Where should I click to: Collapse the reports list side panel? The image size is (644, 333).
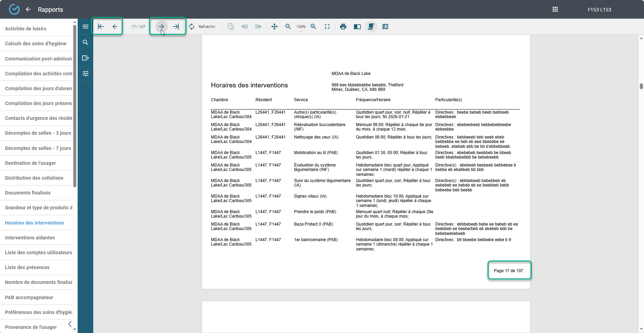(x=70, y=324)
